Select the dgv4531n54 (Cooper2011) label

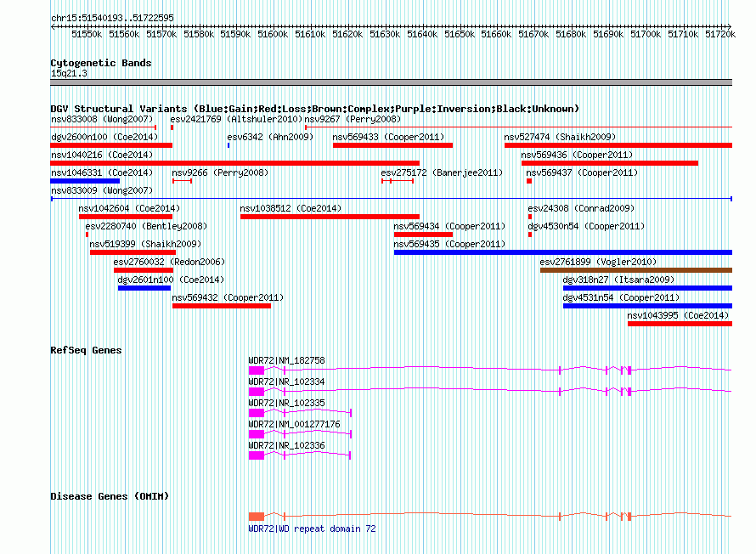621,297
